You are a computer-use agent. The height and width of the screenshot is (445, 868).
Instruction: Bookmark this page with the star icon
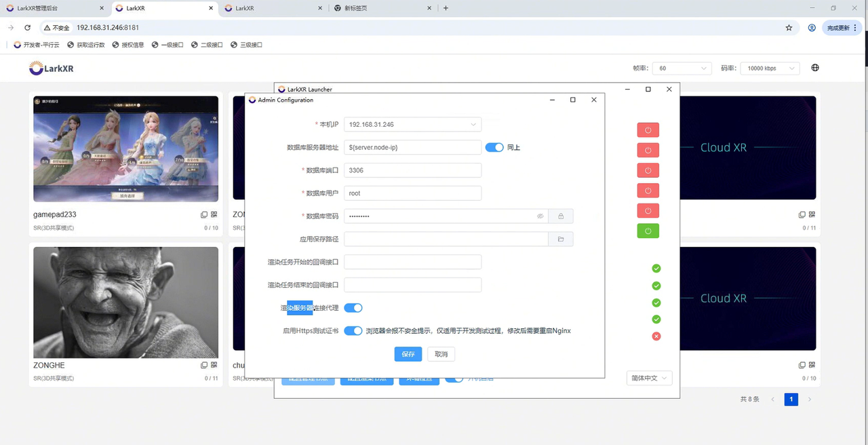point(789,28)
